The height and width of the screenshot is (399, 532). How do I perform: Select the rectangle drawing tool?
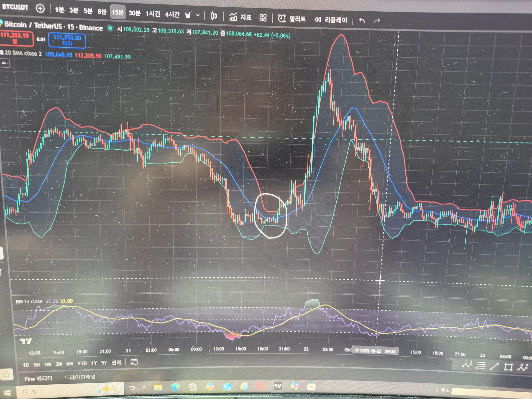[x=508, y=367]
